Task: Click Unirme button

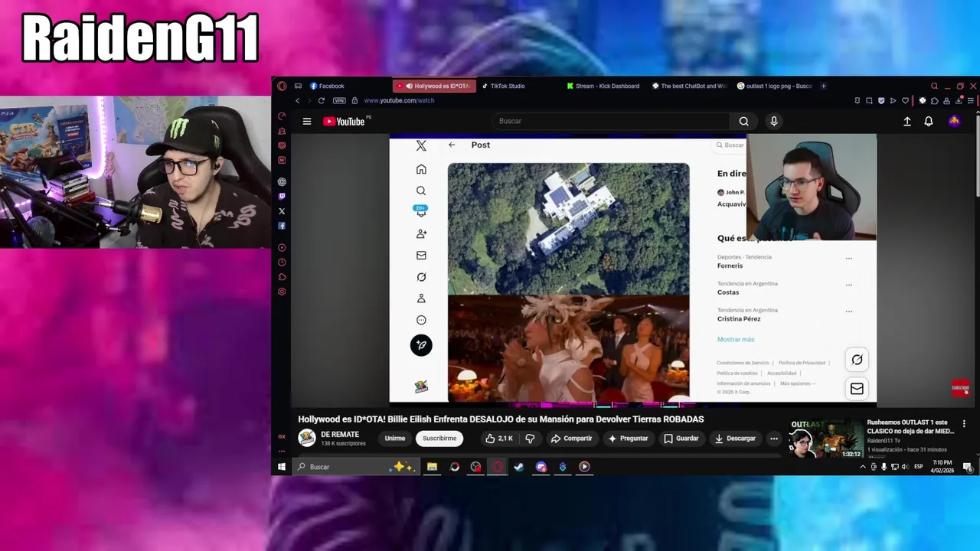Action: click(395, 439)
